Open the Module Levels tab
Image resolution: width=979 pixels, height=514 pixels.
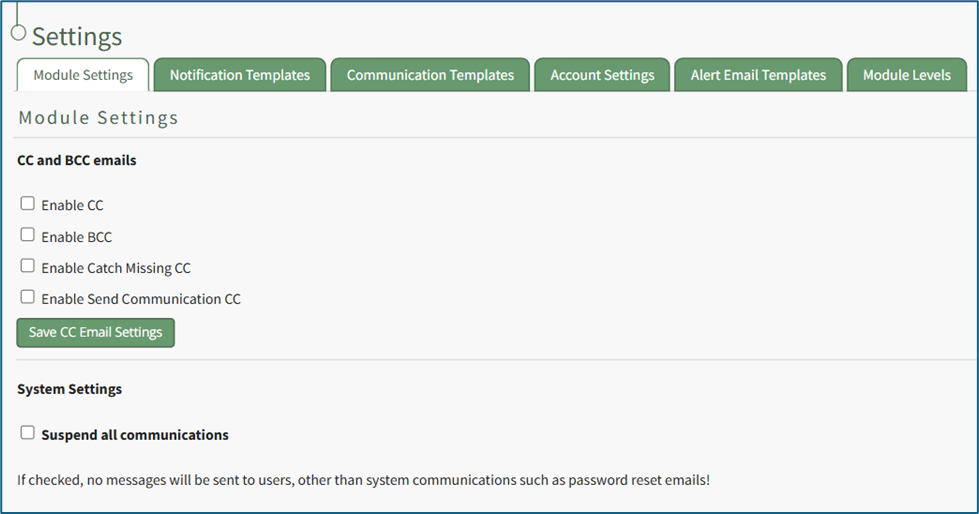[906, 75]
